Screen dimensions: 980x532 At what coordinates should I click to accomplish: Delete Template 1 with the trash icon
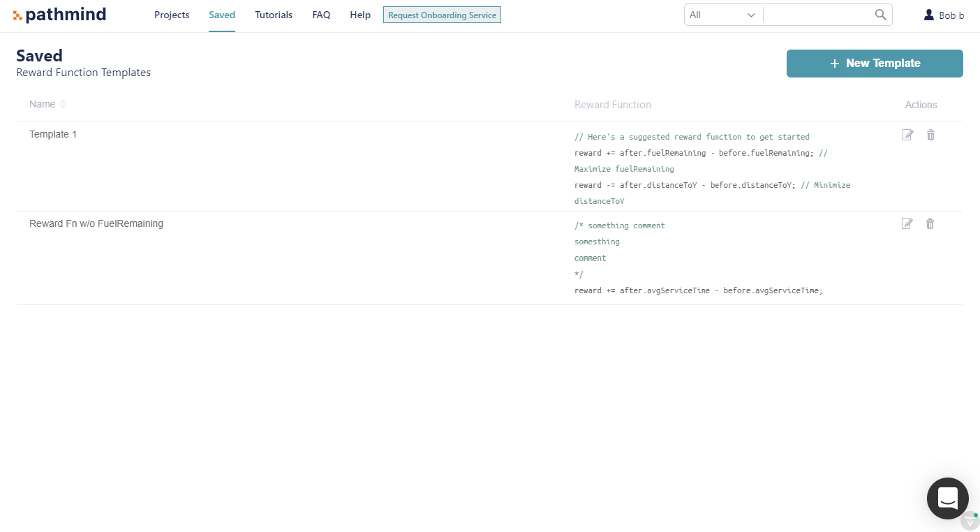pyautogui.click(x=930, y=135)
